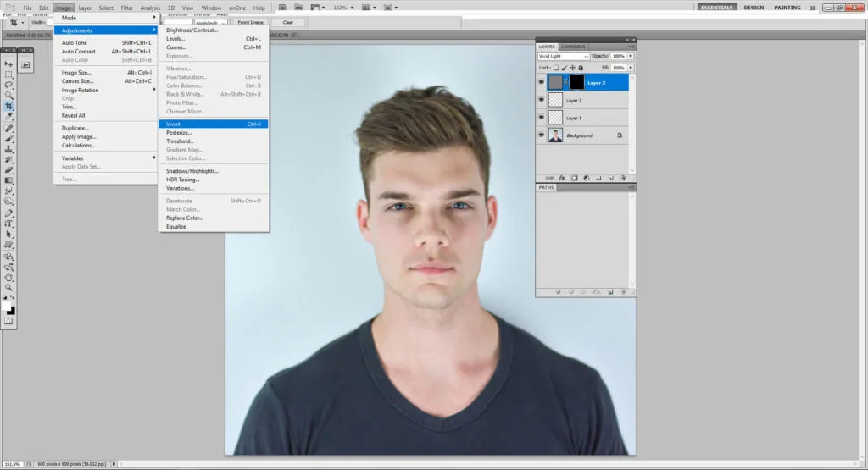Toggle Lock transparent pixels

click(556, 68)
